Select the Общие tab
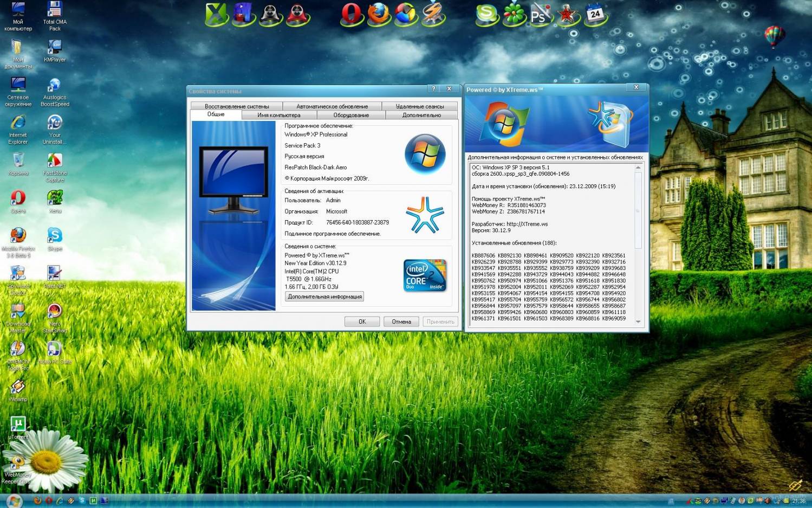 [216, 114]
